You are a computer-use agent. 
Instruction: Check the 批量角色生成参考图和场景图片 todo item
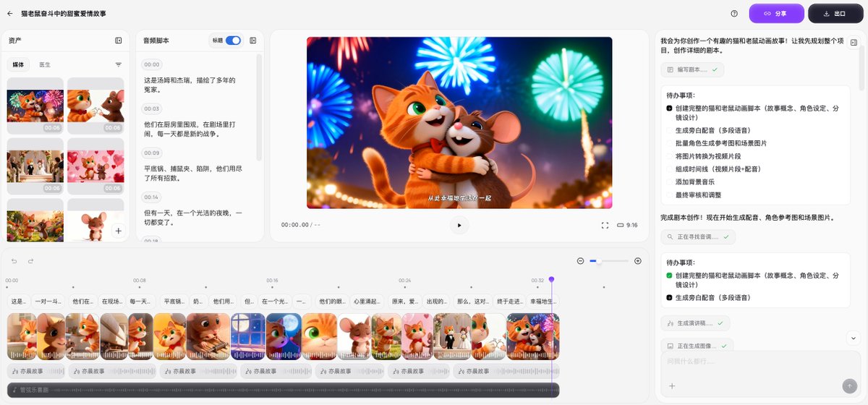pos(669,143)
